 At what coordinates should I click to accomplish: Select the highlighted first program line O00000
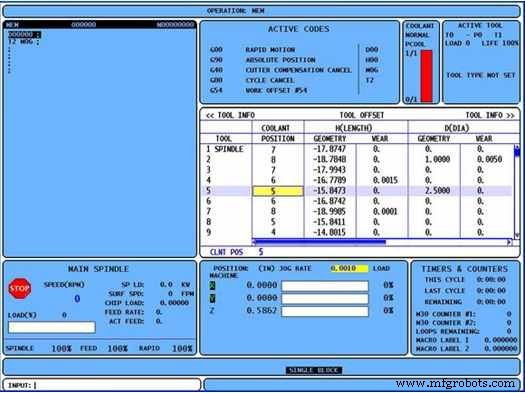(x=24, y=35)
